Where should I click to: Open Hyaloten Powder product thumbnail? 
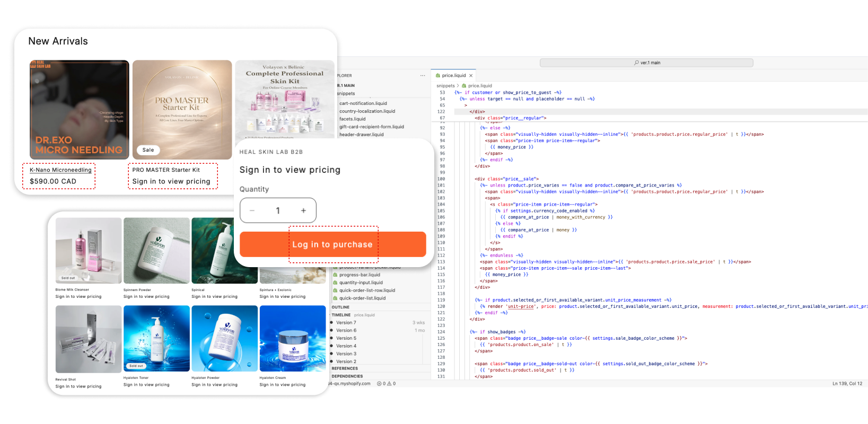[224, 339]
